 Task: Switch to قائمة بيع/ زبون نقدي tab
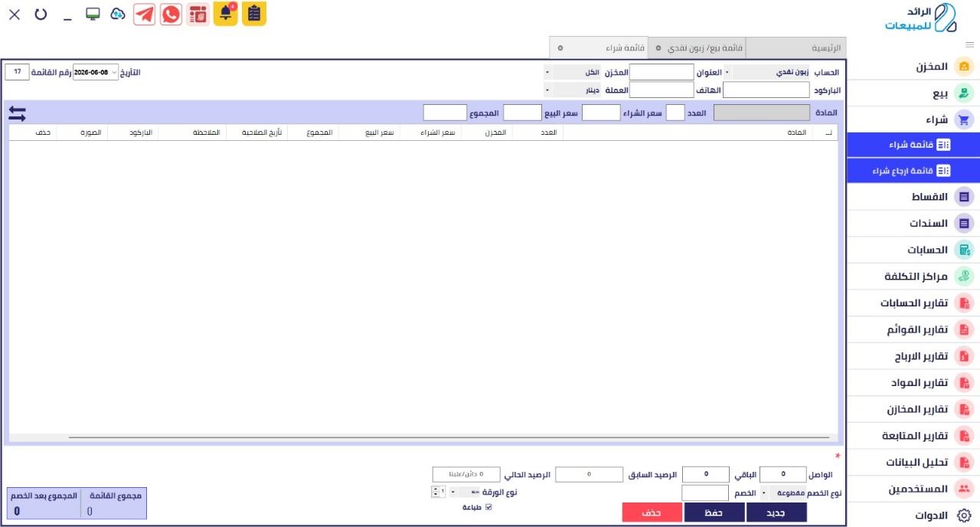(697, 47)
